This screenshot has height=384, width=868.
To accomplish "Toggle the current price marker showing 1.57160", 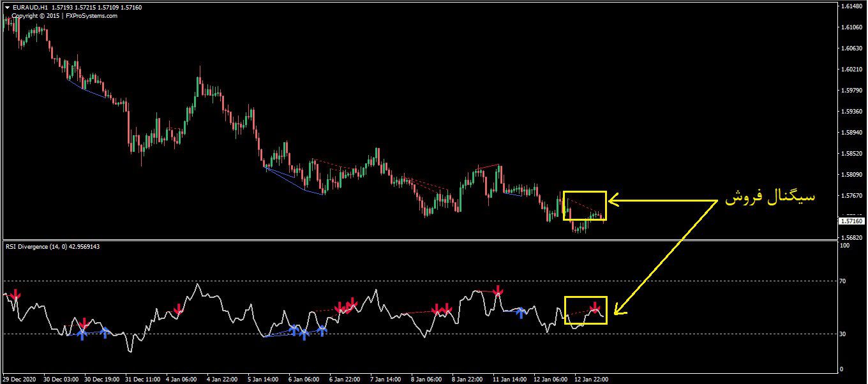I will (x=851, y=219).
